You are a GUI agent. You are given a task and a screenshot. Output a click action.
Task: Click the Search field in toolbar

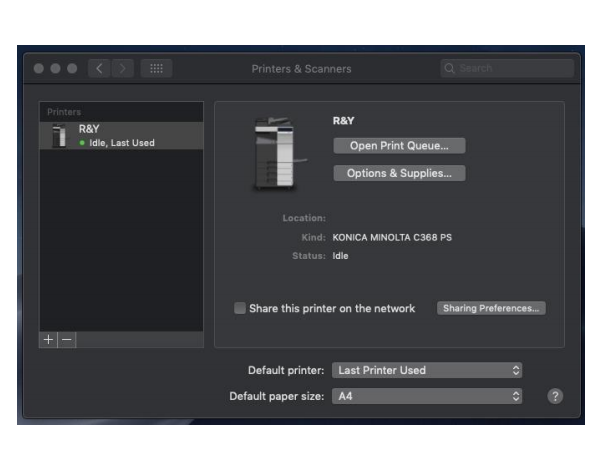[x=507, y=69]
